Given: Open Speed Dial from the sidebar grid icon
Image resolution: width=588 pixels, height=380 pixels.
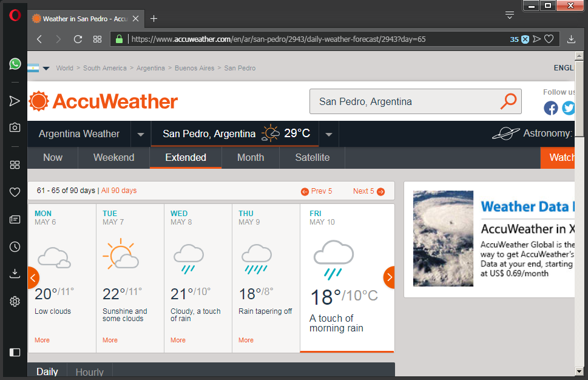Looking at the screenshot, I should (x=15, y=165).
